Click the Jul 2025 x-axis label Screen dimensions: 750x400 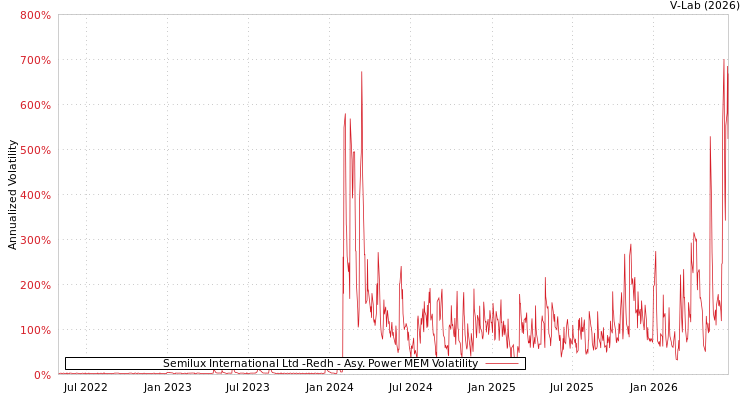coord(572,388)
